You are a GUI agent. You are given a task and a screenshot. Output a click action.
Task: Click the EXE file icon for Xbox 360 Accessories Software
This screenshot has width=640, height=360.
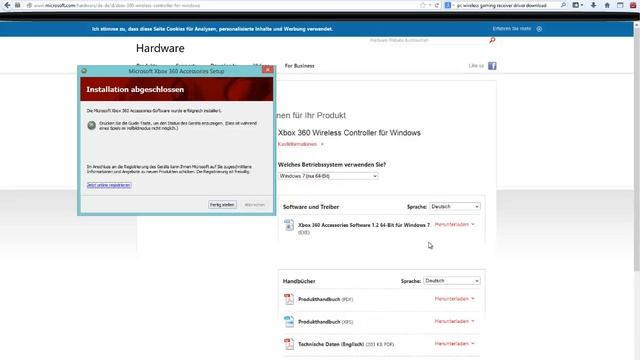(289, 225)
